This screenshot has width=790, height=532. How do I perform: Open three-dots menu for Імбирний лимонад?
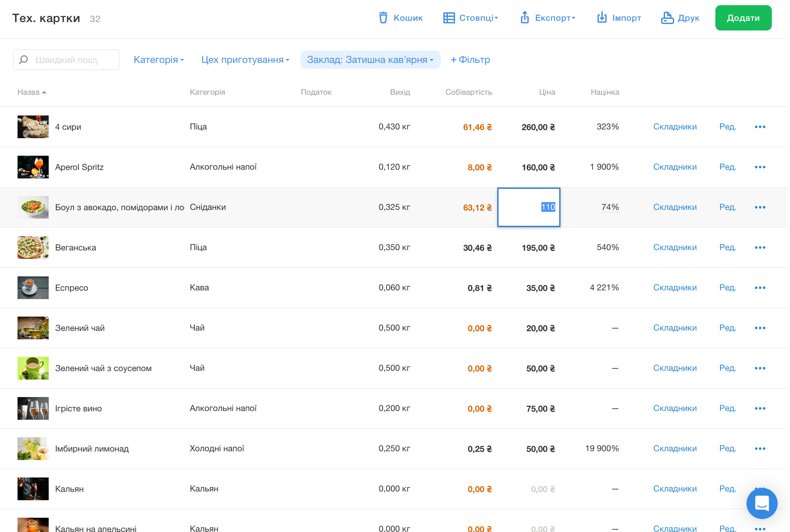coord(759,449)
